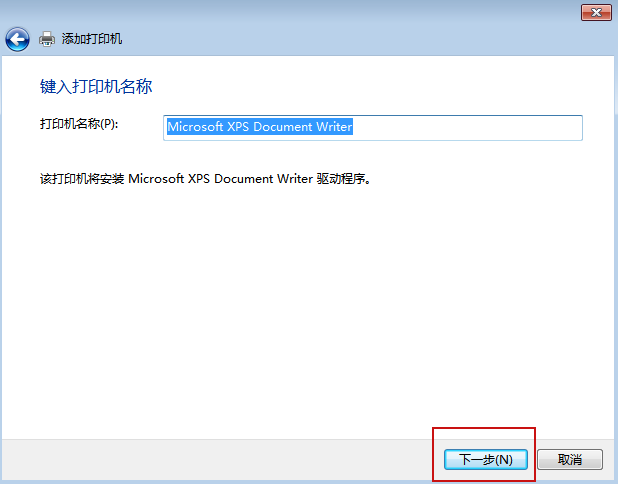Viewport: 618px width, 484px height.
Task: Close the Add Printer wizard window
Action: 596,12
